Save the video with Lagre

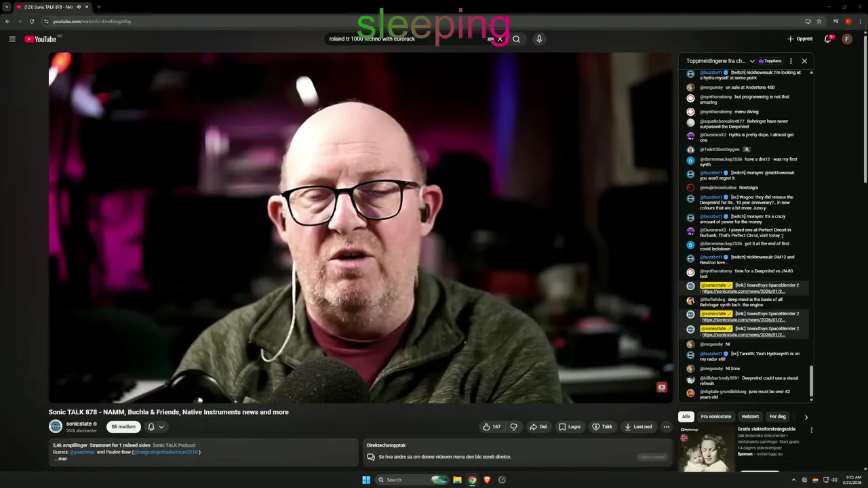pos(570,427)
